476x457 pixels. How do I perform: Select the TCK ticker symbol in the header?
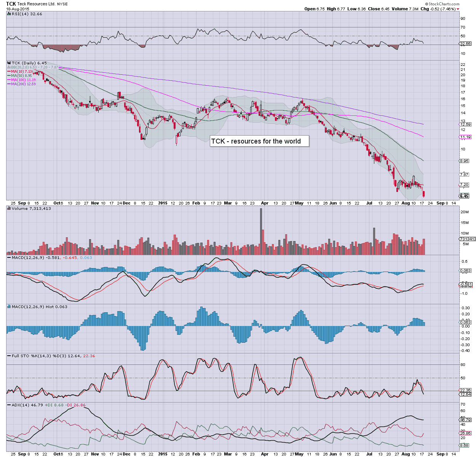(x=11, y=4)
